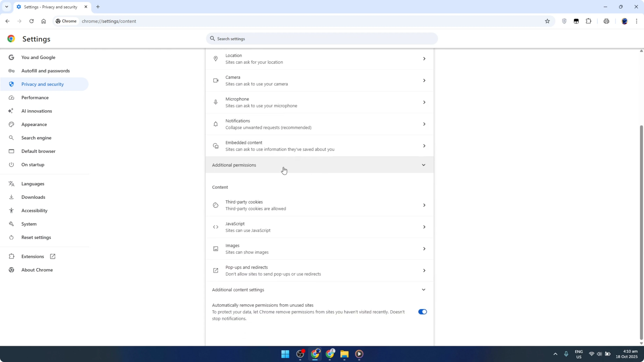Open Reset settings from the sidebar
This screenshot has width=644, height=362.
(x=36, y=237)
